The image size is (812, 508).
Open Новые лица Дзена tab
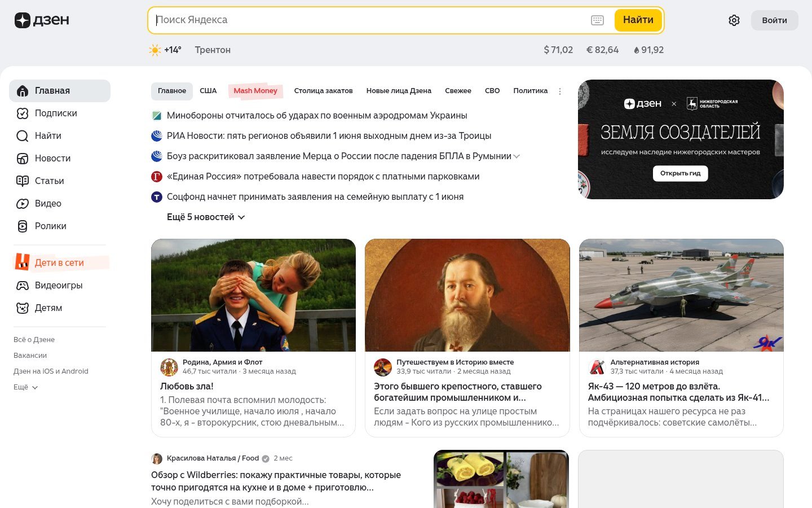[x=399, y=91]
